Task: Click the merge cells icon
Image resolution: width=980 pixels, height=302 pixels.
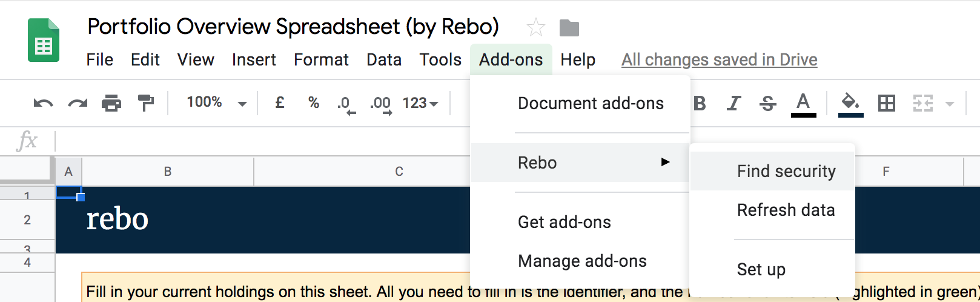Action: pyautogui.click(x=923, y=104)
